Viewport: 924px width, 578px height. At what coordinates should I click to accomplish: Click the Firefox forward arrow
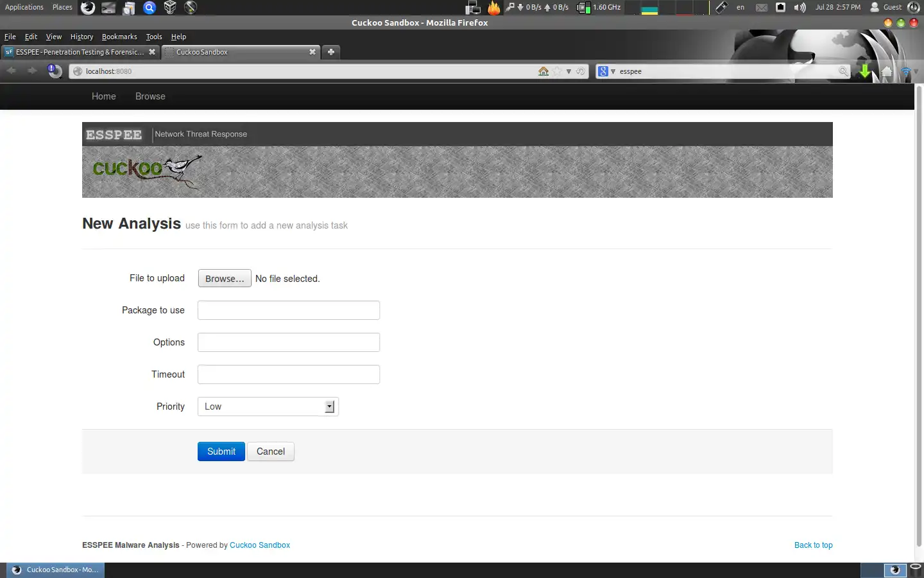click(x=32, y=71)
